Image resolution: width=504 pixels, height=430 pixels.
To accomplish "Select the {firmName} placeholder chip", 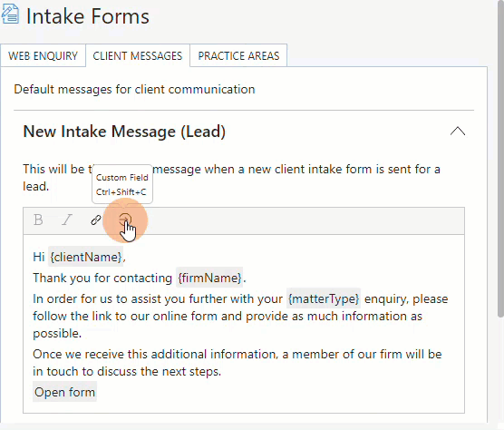I will click(209, 278).
